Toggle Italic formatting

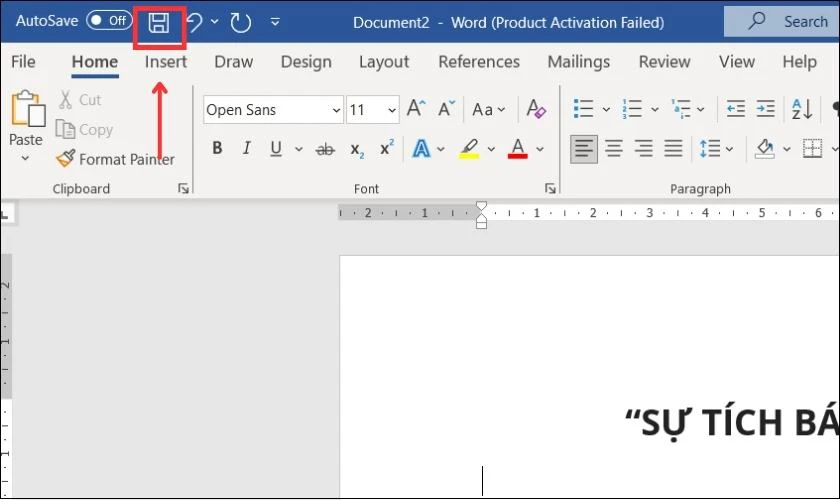[246, 148]
